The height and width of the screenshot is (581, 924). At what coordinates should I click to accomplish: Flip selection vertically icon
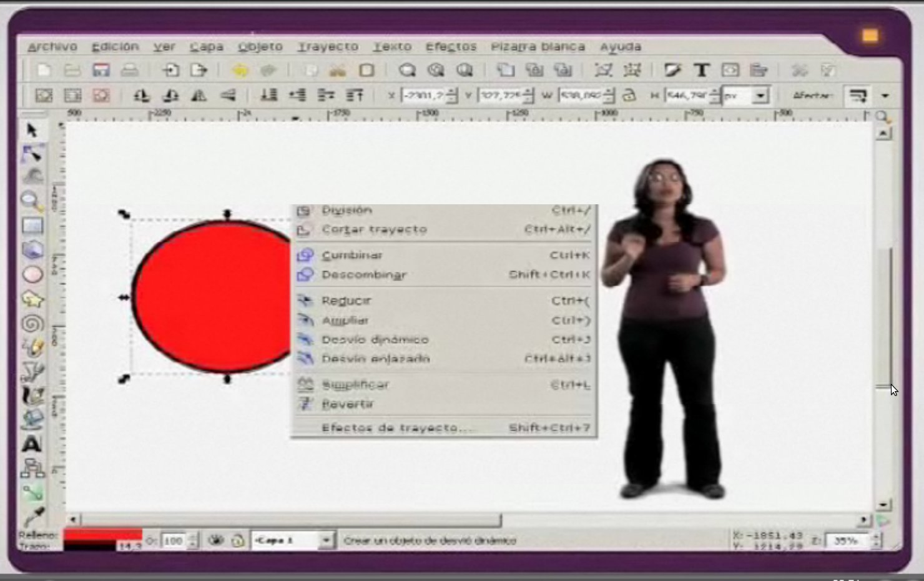coord(228,96)
